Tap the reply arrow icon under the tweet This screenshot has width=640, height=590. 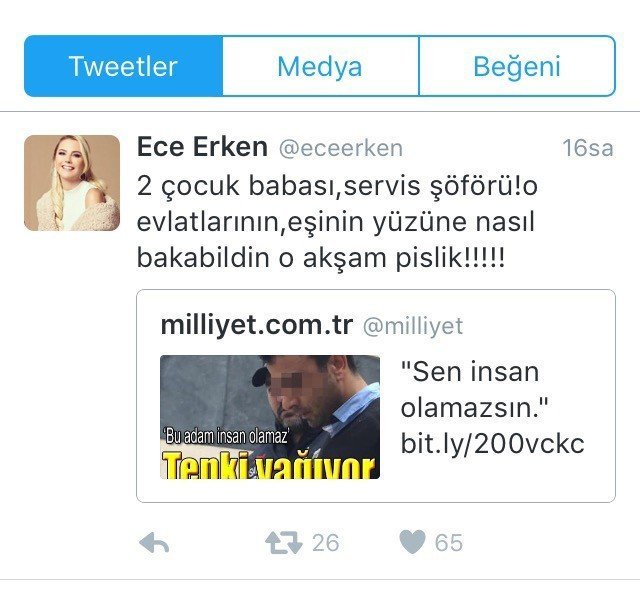[154, 543]
